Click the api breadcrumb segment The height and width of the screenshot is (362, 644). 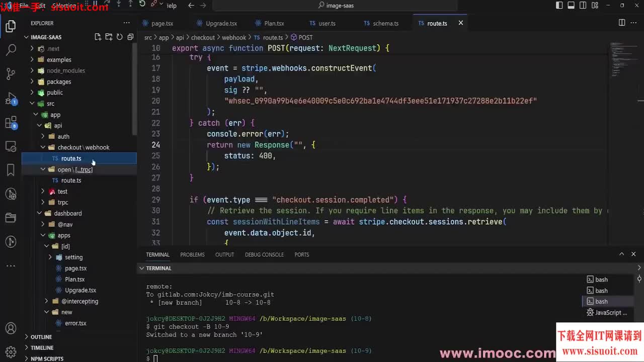click(x=180, y=38)
